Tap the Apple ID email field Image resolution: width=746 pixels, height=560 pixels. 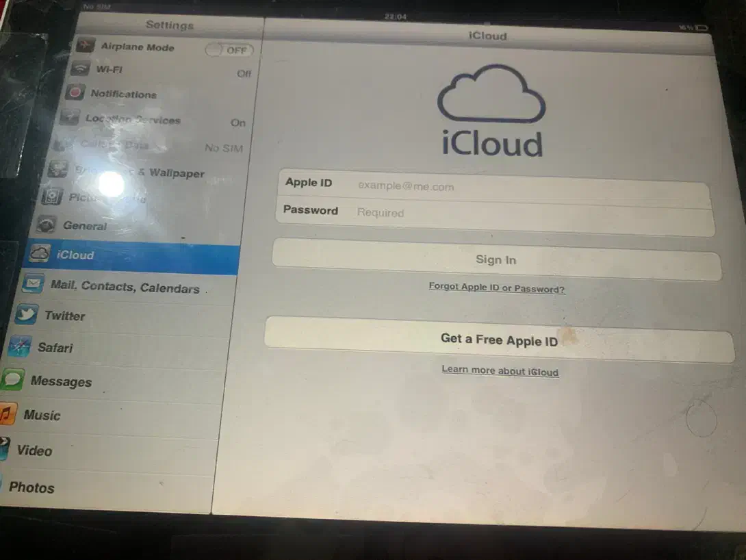pyautogui.click(x=527, y=186)
